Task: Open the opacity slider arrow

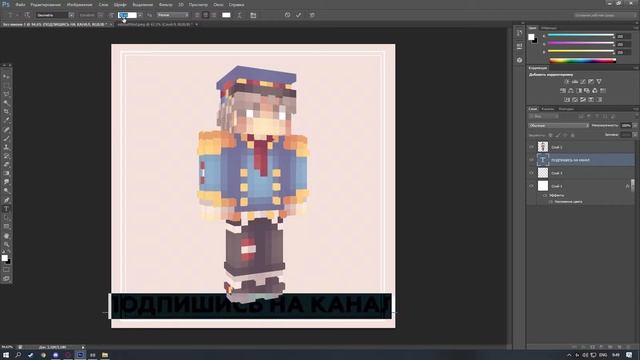Action: 635,126
